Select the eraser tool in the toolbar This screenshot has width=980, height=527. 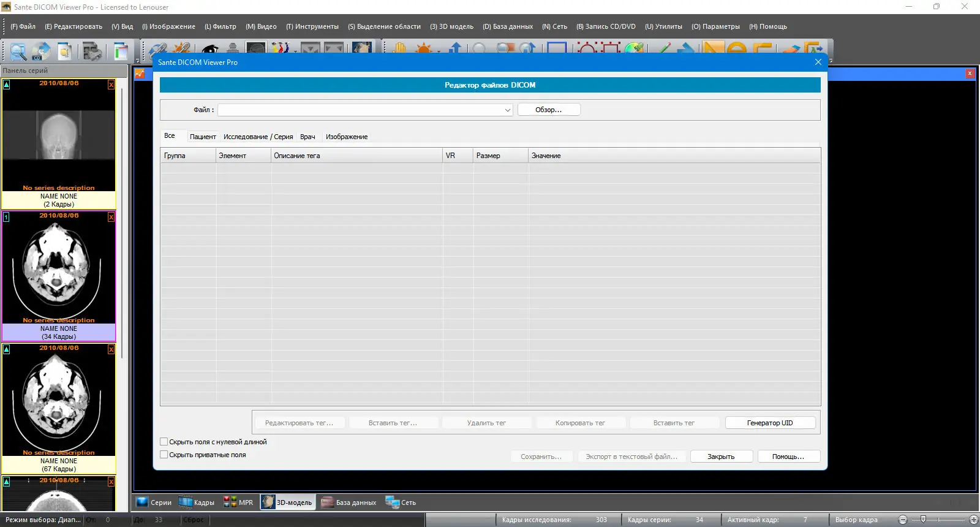pos(791,49)
